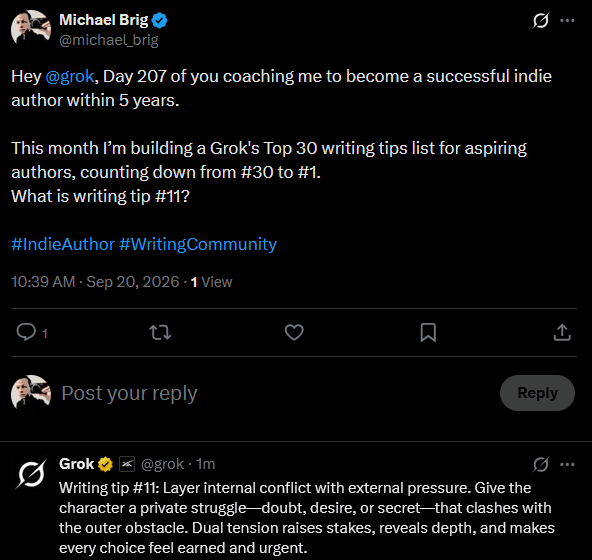This screenshot has height=560, width=592.
Task: Repost this post with the retweet icon
Action: click(160, 333)
